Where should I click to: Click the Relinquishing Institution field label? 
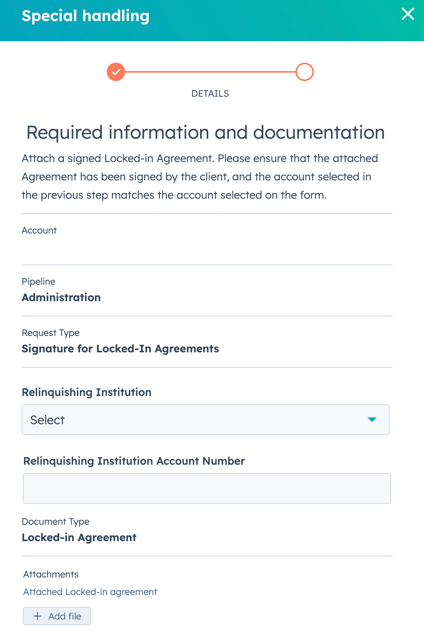click(86, 392)
